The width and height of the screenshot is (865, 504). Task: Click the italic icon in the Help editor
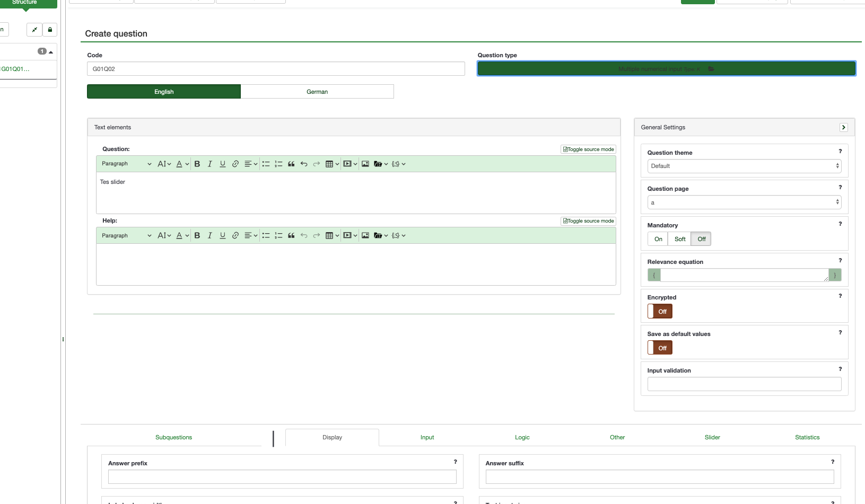[x=210, y=235]
